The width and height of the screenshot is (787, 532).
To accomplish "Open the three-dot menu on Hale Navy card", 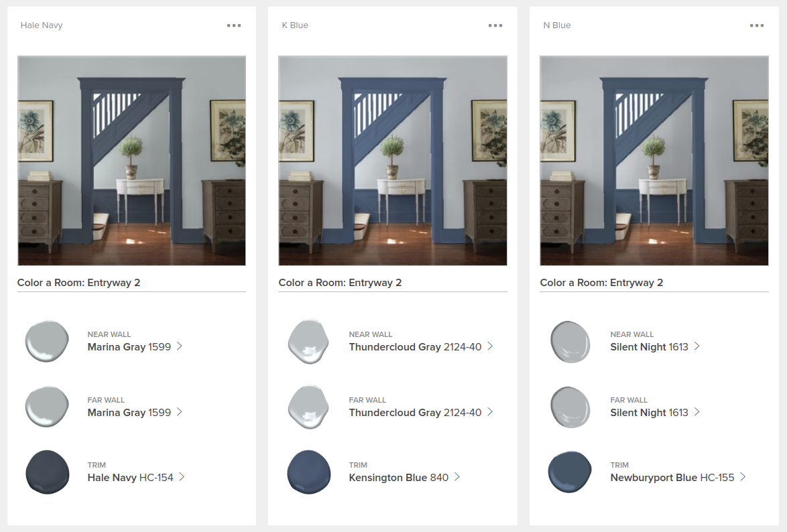I will click(234, 25).
